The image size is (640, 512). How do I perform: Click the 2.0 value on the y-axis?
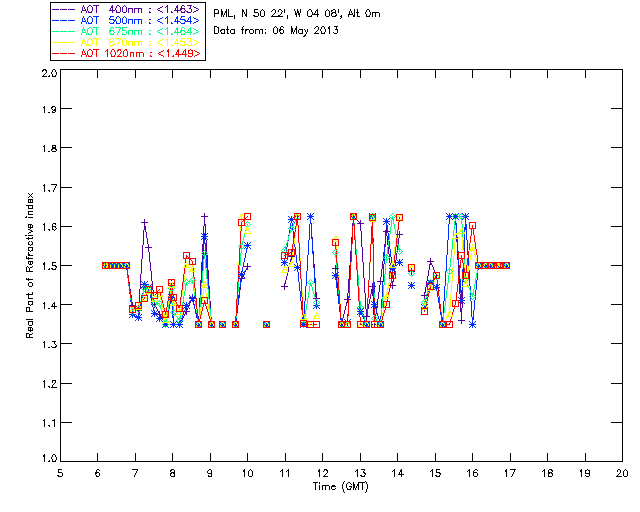(x=49, y=73)
